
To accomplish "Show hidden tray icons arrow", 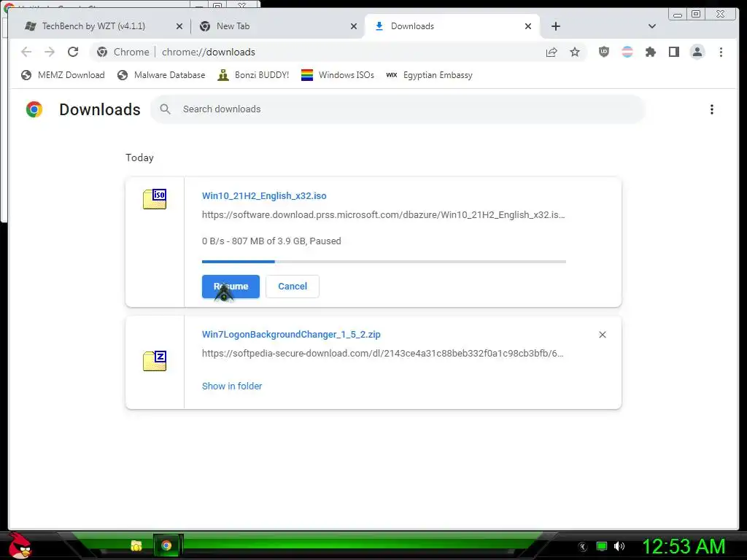I will (x=582, y=547).
